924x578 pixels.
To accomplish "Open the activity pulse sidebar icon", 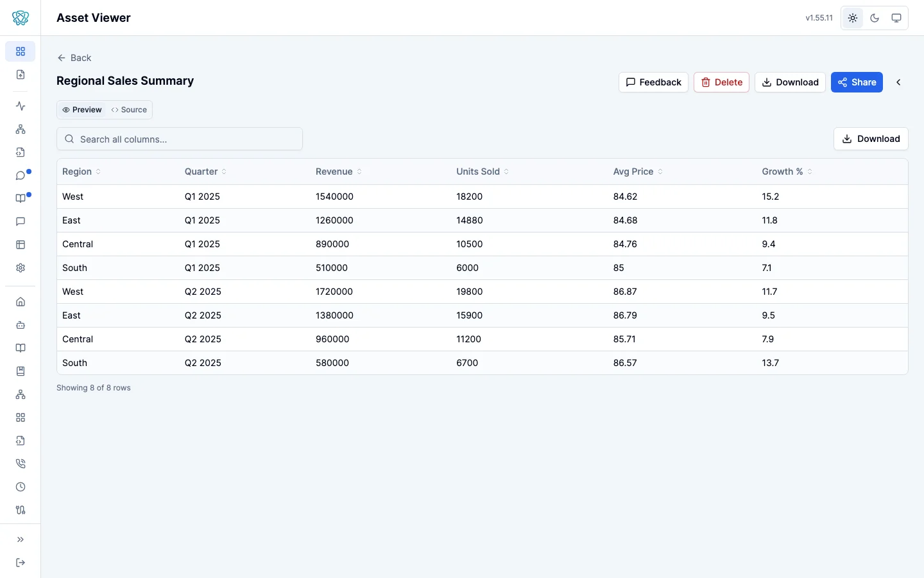I will (21, 106).
